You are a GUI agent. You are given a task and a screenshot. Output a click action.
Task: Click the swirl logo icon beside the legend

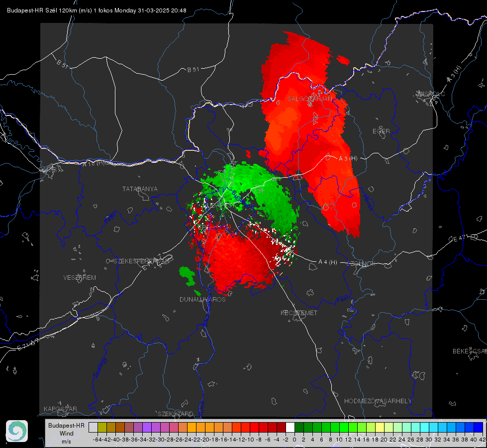(x=17, y=431)
